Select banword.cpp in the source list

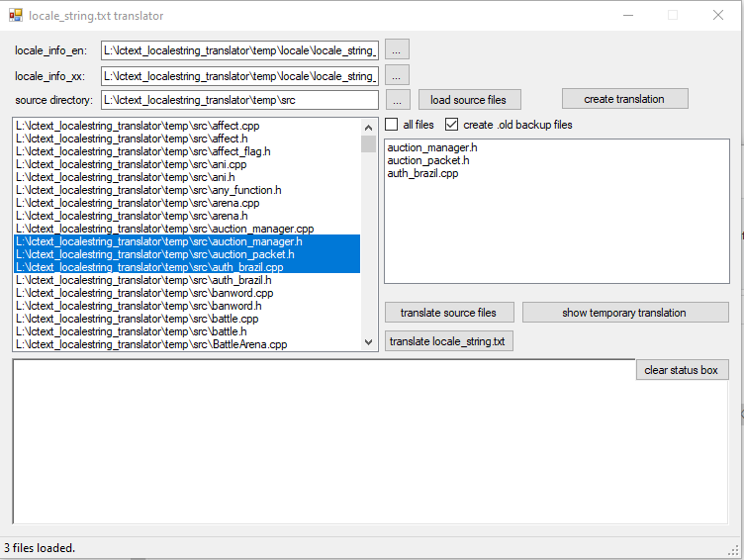[x=187, y=293]
